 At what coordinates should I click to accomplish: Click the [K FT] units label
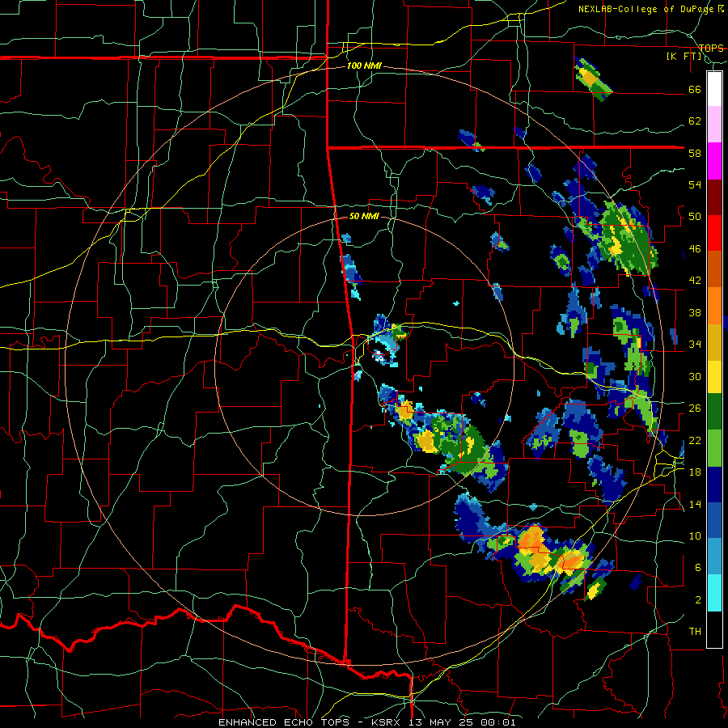[684, 56]
